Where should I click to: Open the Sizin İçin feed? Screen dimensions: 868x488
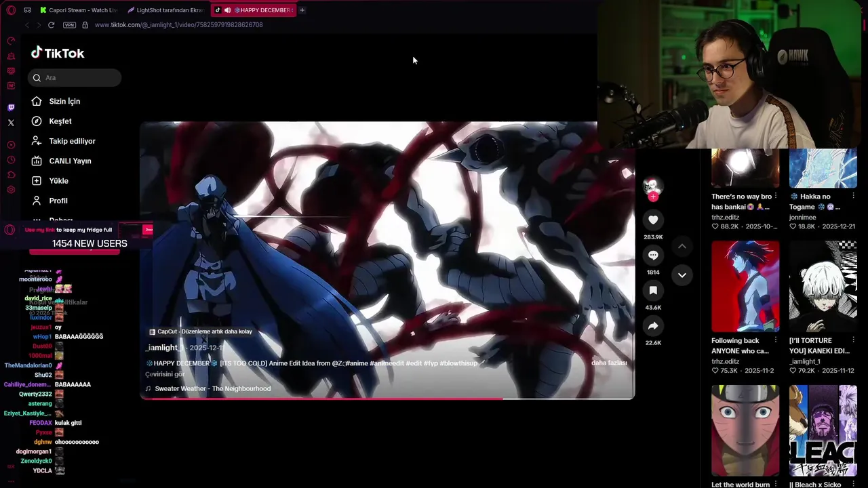(x=56, y=101)
